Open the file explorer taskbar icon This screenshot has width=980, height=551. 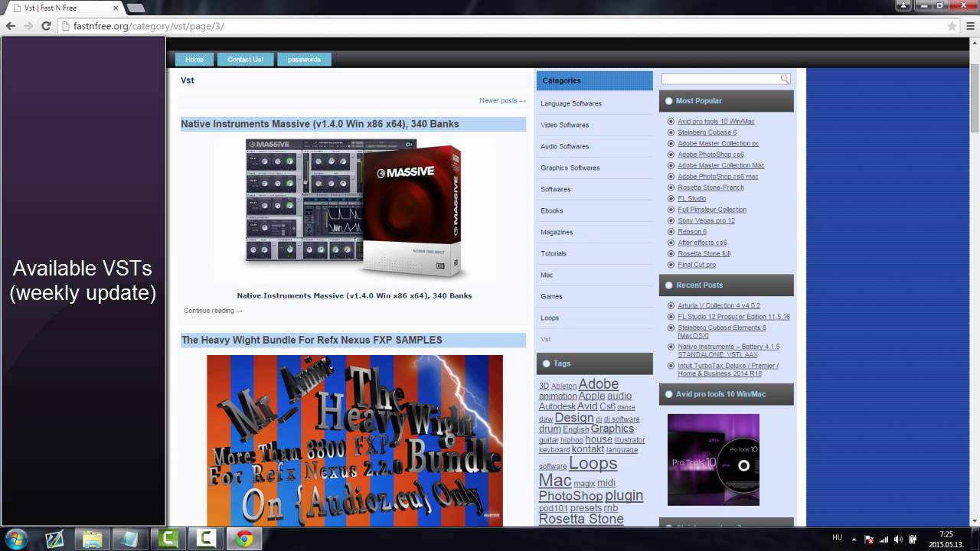[93, 539]
